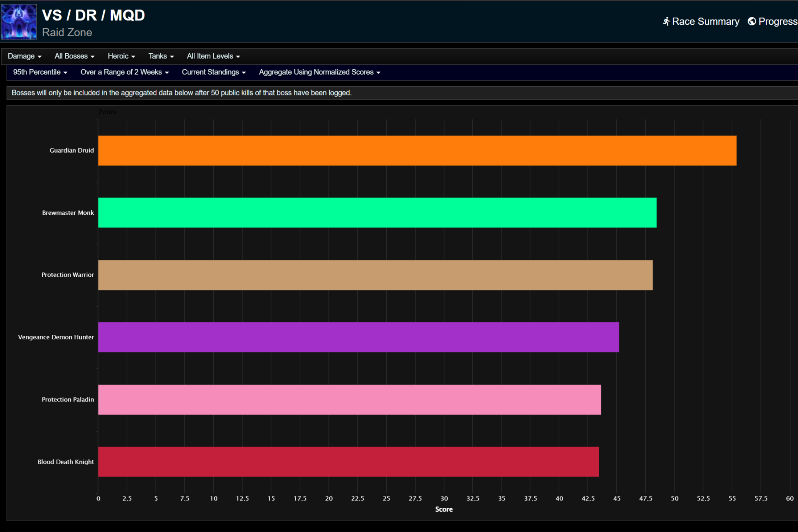The height and width of the screenshot is (532, 798).
Task: Open the Heroic difficulty dropdown
Action: (121, 56)
